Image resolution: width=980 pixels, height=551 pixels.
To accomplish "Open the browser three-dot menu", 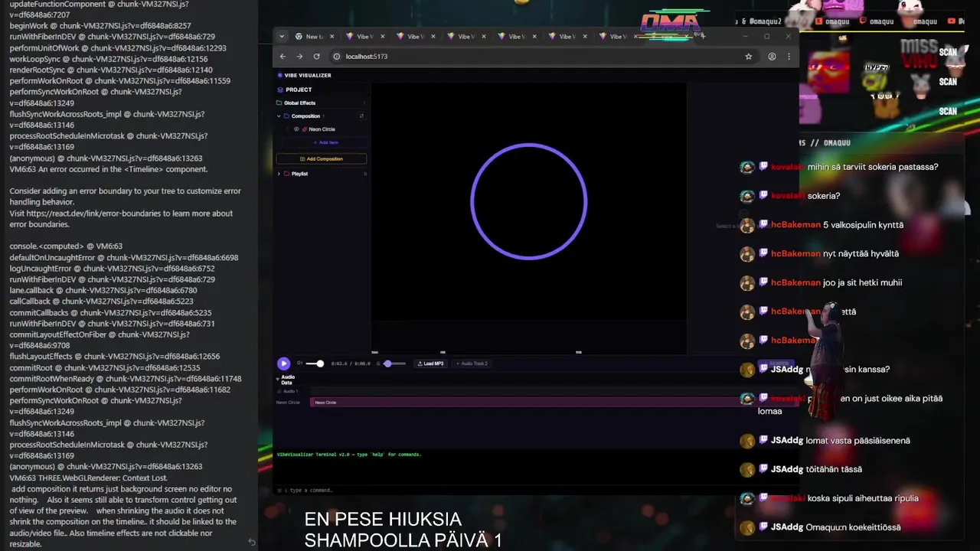I will coord(789,57).
